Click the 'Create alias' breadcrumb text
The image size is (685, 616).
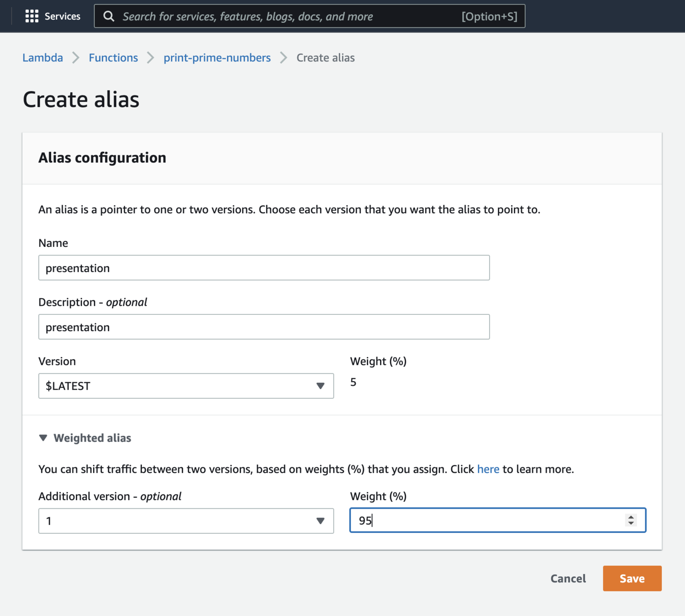pyautogui.click(x=325, y=57)
